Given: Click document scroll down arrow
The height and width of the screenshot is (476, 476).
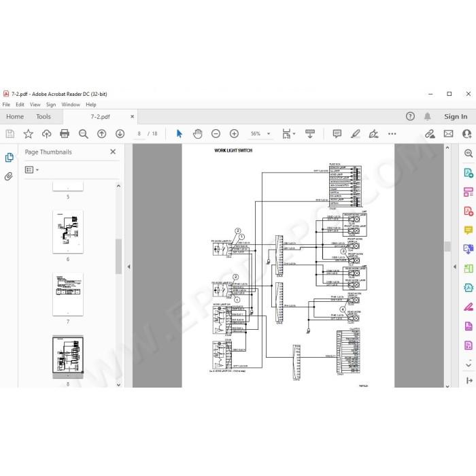Looking at the screenshot, I should click(x=447, y=386).
